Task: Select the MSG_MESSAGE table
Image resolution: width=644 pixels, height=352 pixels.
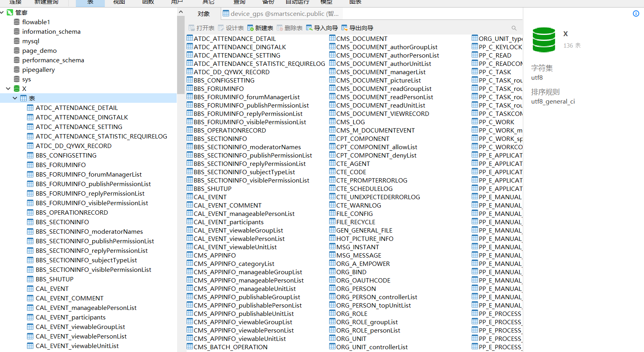Action: pyautogui.click(x=359, y=255)
